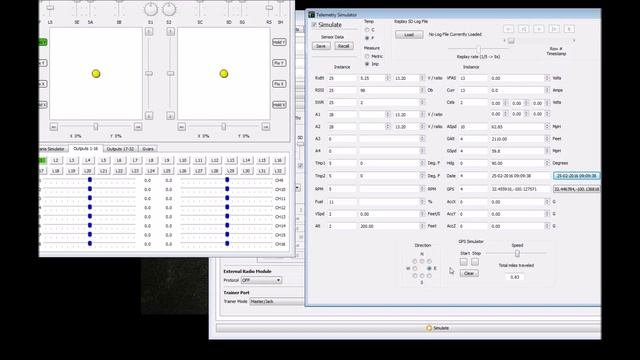The width and height of the screenshot is (640, 360).
Task: Click the VFAS volts spin arrows
Action: (547, 78)
